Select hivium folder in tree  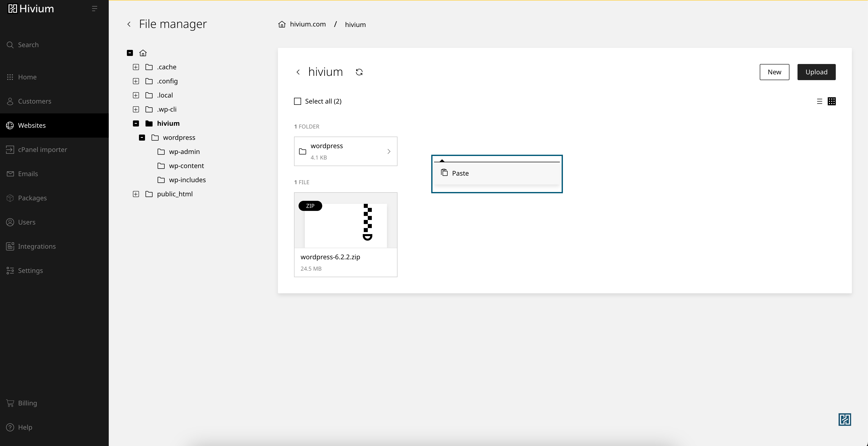[x=162, y=123]
